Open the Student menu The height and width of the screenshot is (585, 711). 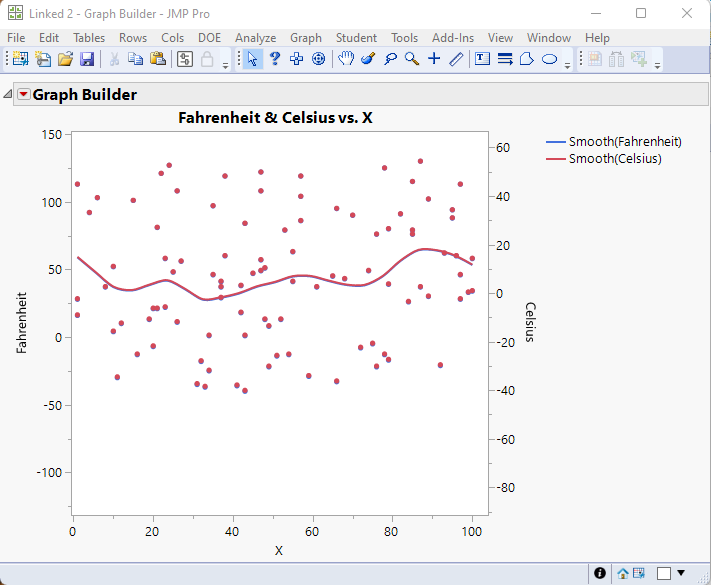point(356,38)
